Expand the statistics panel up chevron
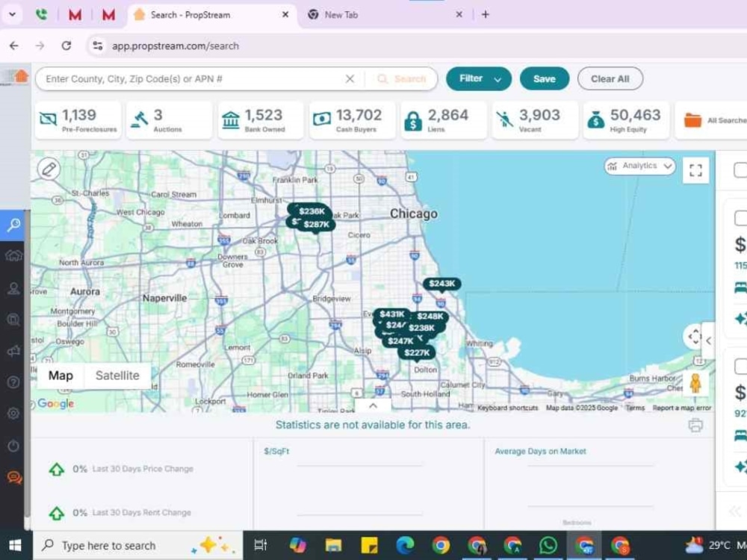This screenshot has height=560, width=747. coord(373,405)
